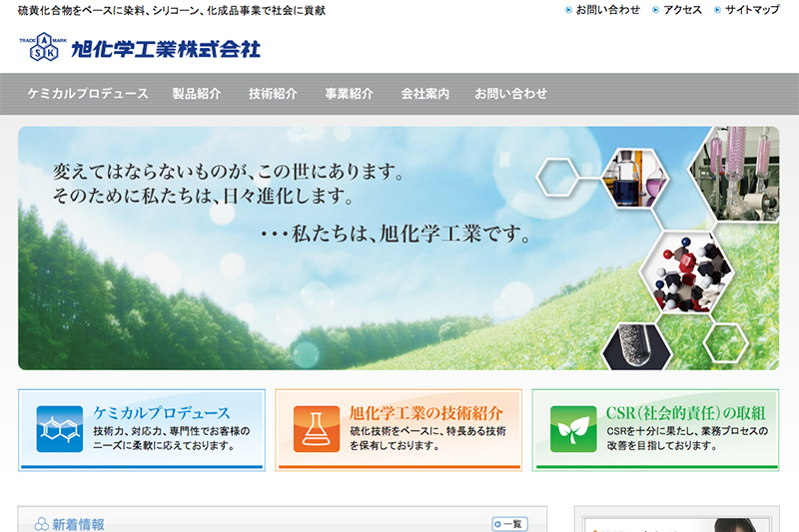Open 技術紹介 navigation menu item

point(273,94)
